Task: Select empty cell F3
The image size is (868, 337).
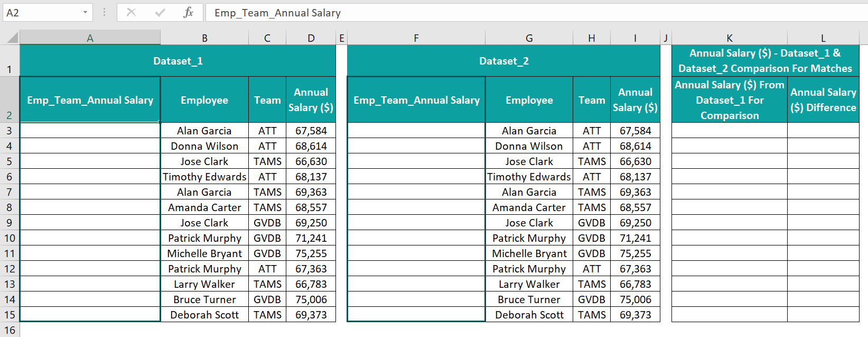Action: [416, 131]
